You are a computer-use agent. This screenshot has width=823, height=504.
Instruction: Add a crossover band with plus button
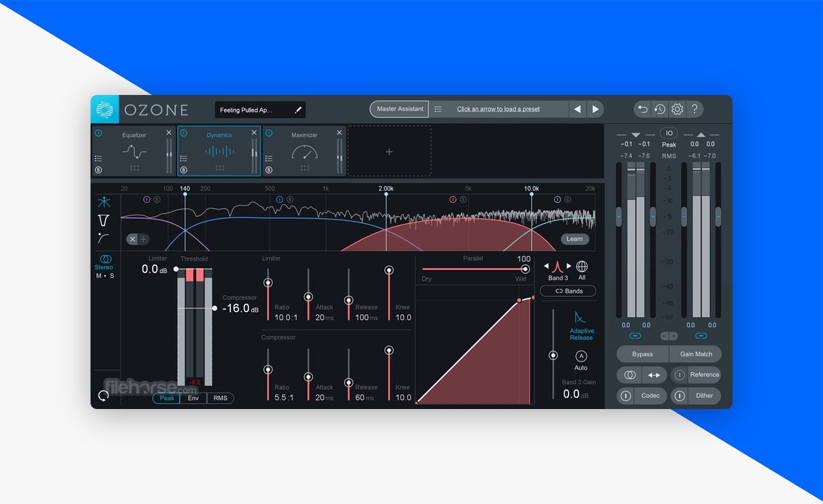pyautogui.click(x=144, y=239)
